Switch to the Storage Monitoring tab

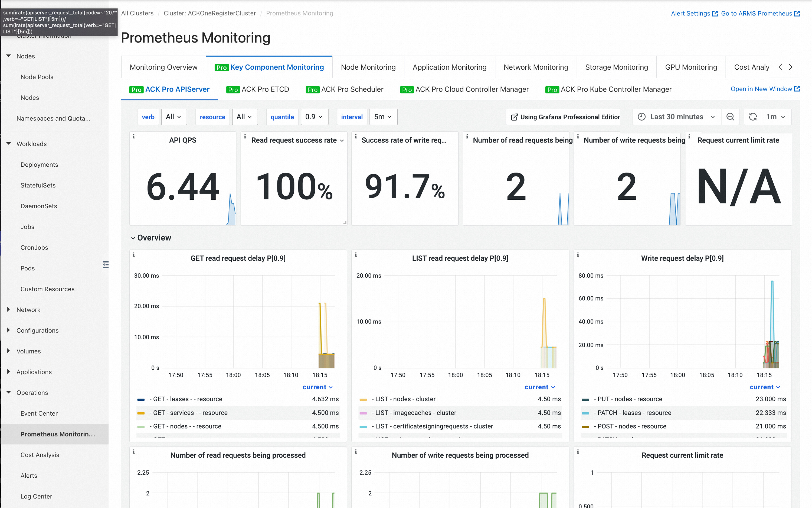pos(616,67)
